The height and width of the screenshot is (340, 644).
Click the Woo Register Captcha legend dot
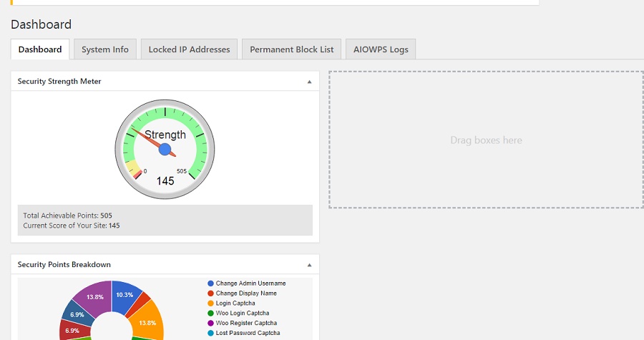(x=210, y=323)
